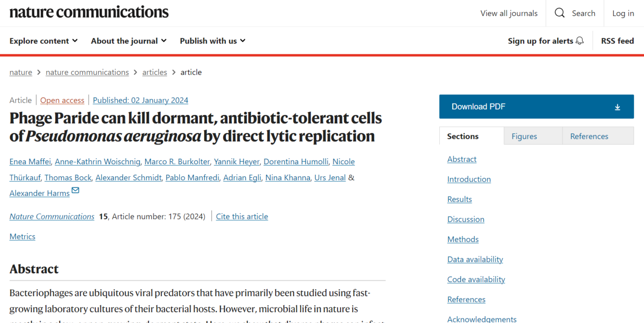Open the RSS feed
This screenshot has height=323, width=644.
coord(617,40)
